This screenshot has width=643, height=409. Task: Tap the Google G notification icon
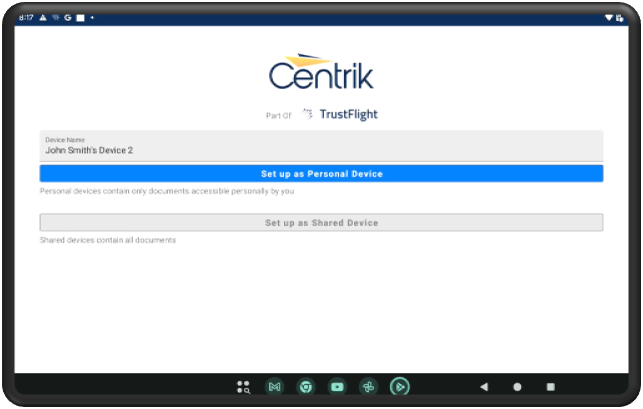click(x=67, y=18)
